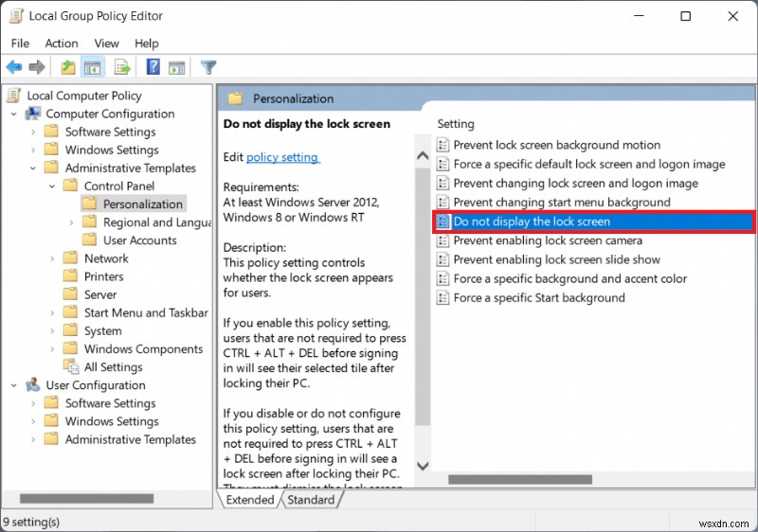This screenshot has height=532, width=758.
Task: Switch to the Extended tab
Action: pyautogui.click(x=250, y=500)
